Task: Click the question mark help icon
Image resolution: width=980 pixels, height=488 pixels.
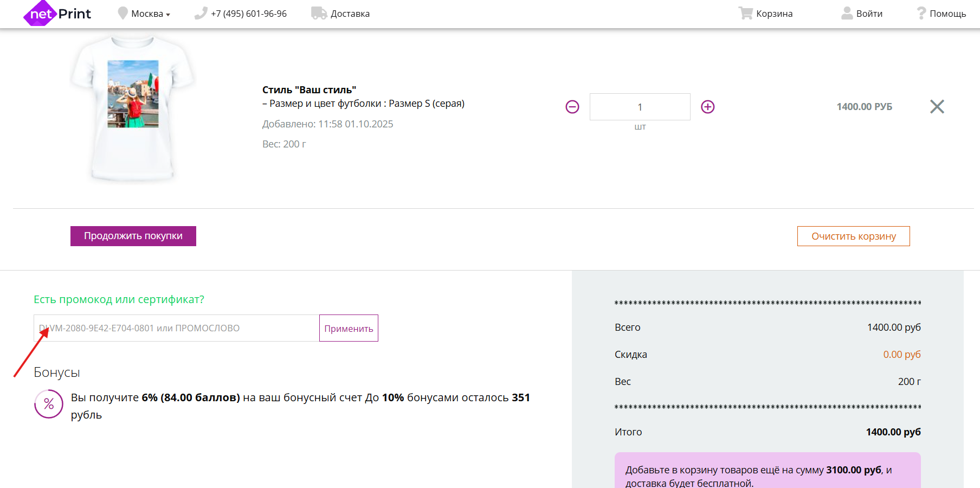Action: [x=921, y=14]
